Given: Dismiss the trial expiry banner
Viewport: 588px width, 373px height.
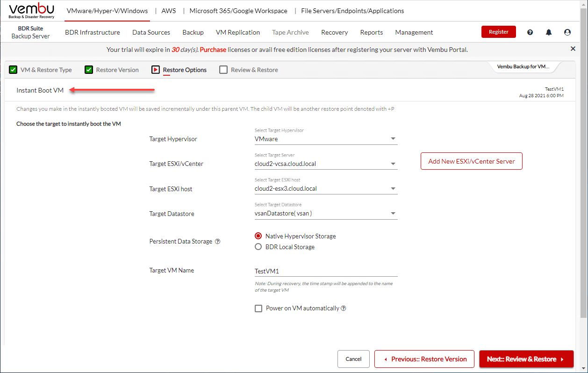Looking at the screenshot, I should [x=573, y=49].
